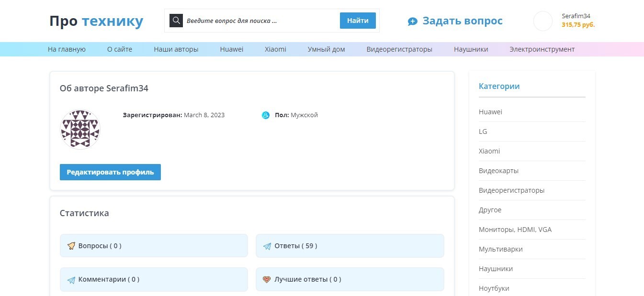The height and width of the screenshot is (296, 644).
Task: Click the magnifying glass search icon
Action: pos(176,21)
